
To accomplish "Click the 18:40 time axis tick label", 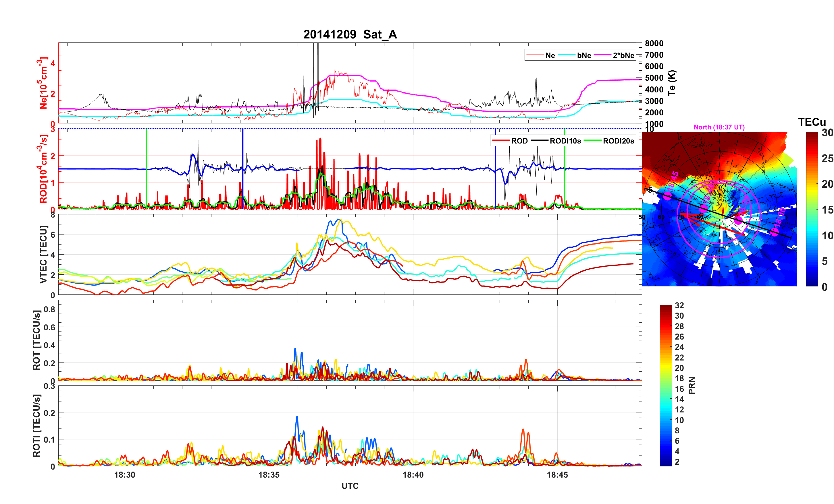I will click(x=413, y=474).
